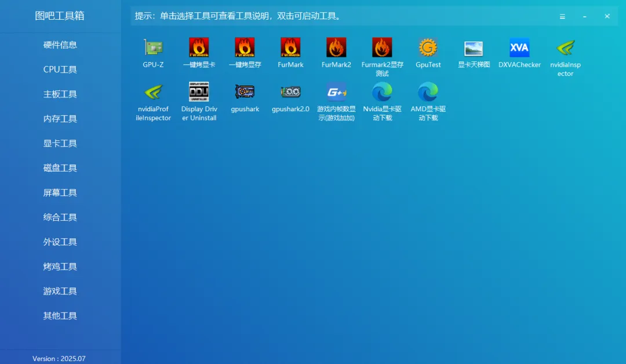Click the Version : 2025.07 label

coord(59,358)
